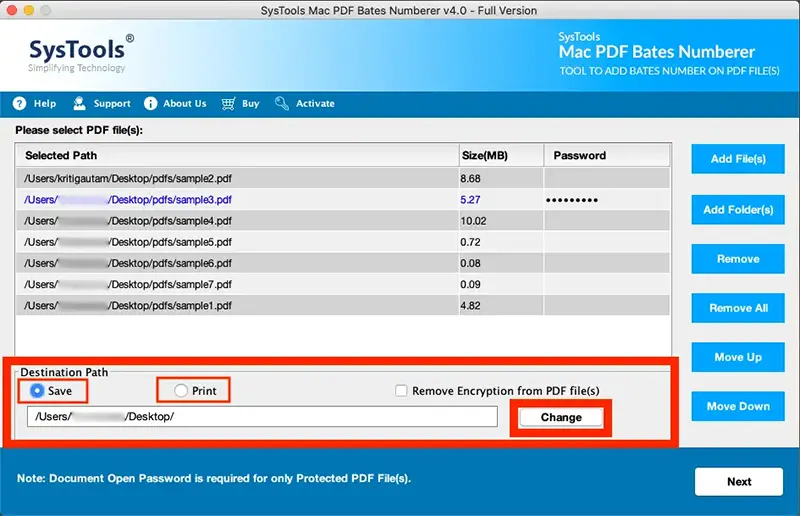This screenshot has width=800, height=516.
Task: Select the sample6.pdf row
Action: click(343, 263)
